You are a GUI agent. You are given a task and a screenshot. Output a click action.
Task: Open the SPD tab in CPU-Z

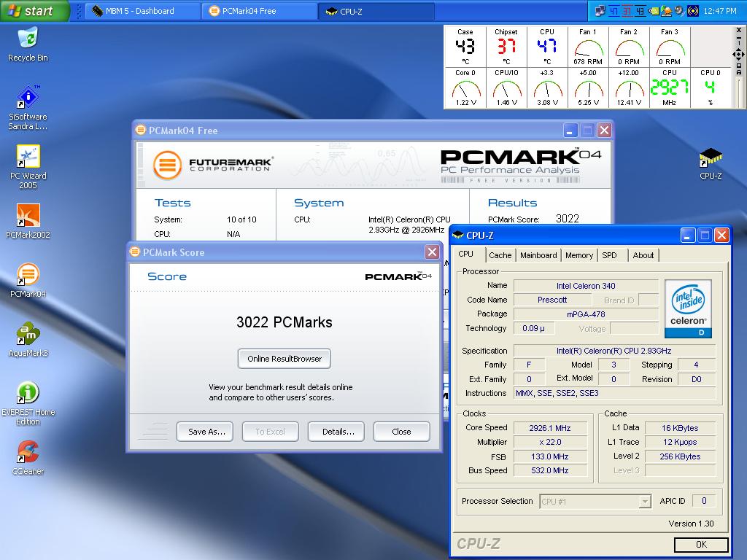coord(609,255)
